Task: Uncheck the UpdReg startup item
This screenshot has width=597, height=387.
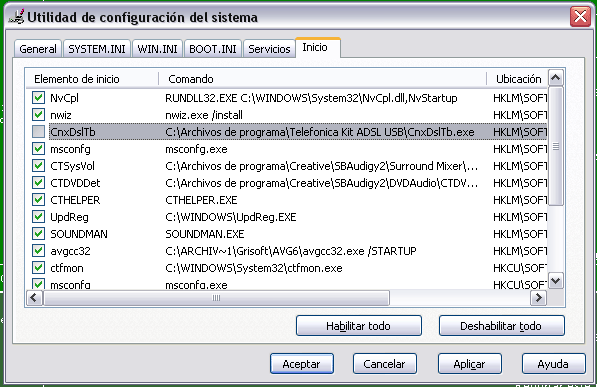Action: coord(38,217)
